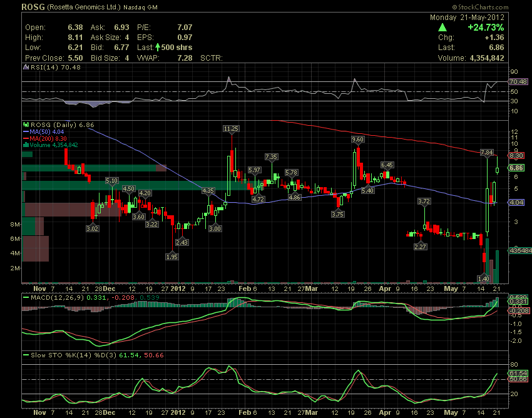Click the SCTR label
Viewport: 532px width, 418px height.
[212, 58]
